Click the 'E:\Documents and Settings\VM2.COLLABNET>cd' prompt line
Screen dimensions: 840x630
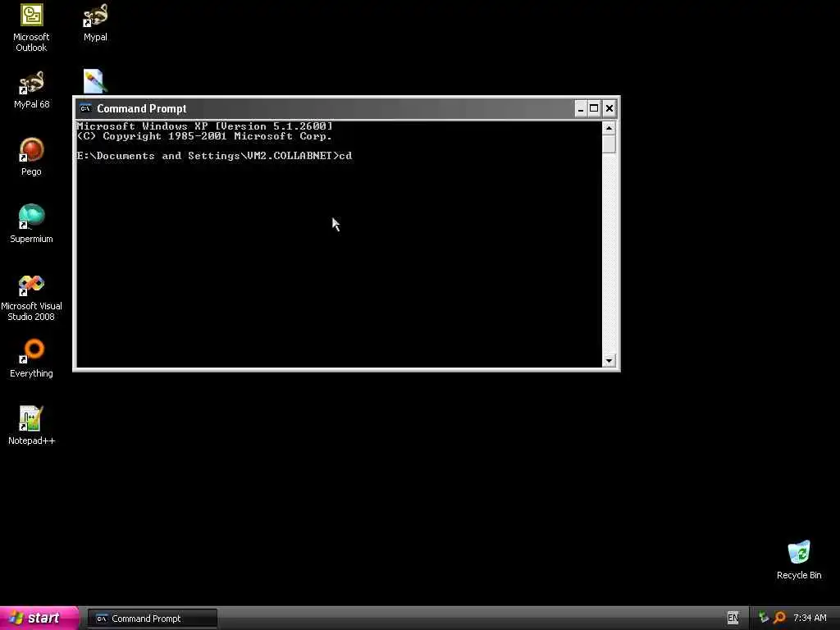(x=214, y=156)
